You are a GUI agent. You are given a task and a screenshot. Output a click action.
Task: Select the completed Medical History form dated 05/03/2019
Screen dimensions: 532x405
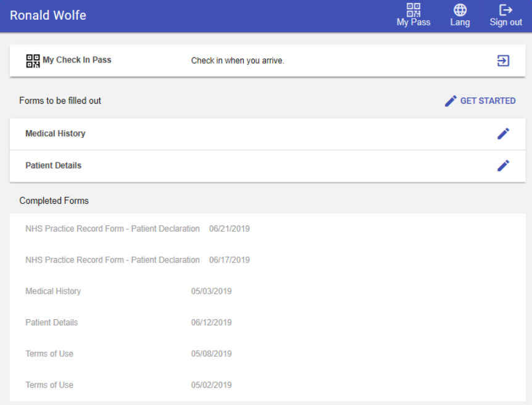123,291
